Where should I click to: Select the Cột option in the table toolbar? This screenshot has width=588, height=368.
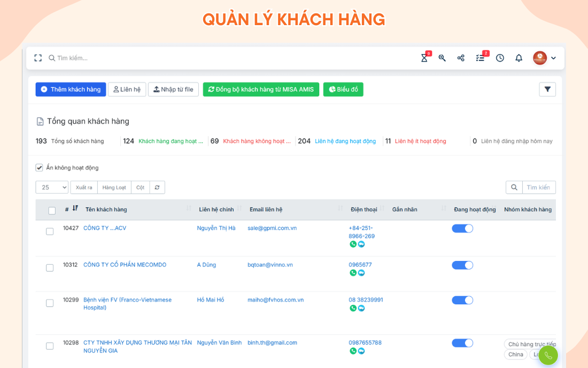pos(140,187)
